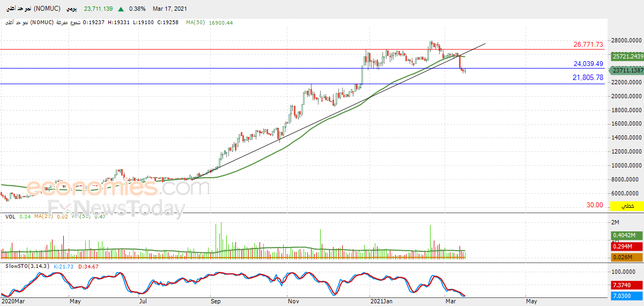Select the dark 23711.1387 last-price badge
Image resolution: width=644 pixels, height=306 pixels.
627,70
